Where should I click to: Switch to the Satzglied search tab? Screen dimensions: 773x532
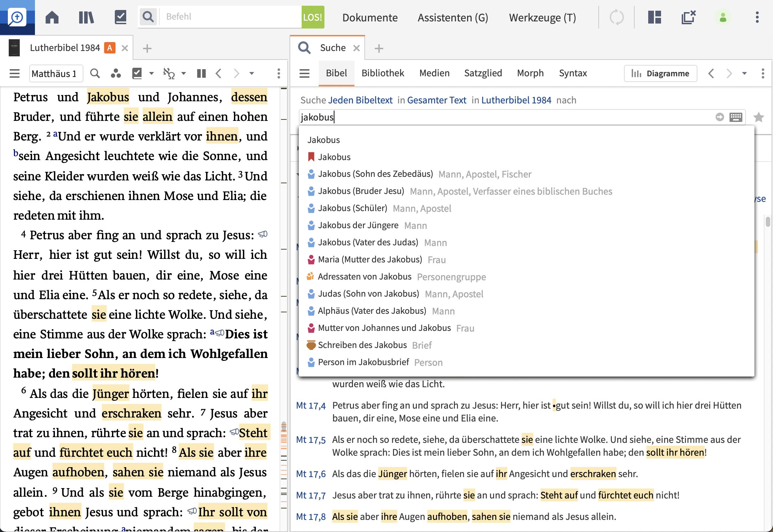tap(483, 73)
